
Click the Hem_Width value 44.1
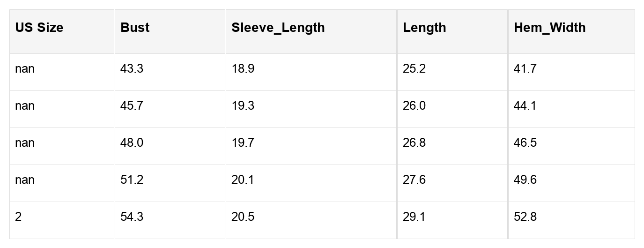525,106
